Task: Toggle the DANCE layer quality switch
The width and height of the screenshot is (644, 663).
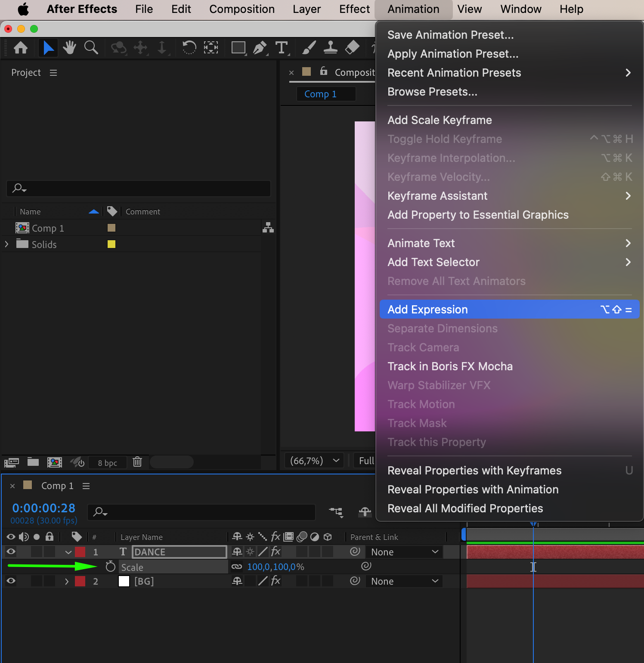Action: pyautogui.click(x=263, y=551)
